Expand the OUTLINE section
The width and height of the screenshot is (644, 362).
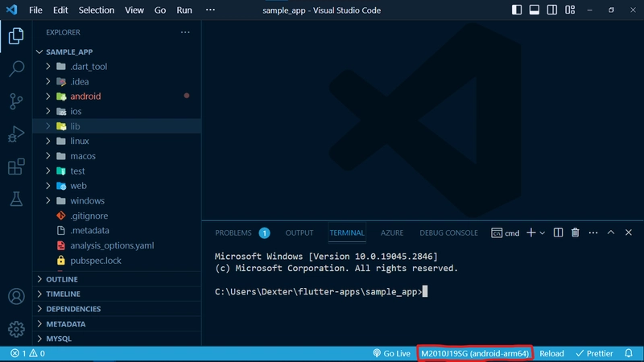coord(62,279)
